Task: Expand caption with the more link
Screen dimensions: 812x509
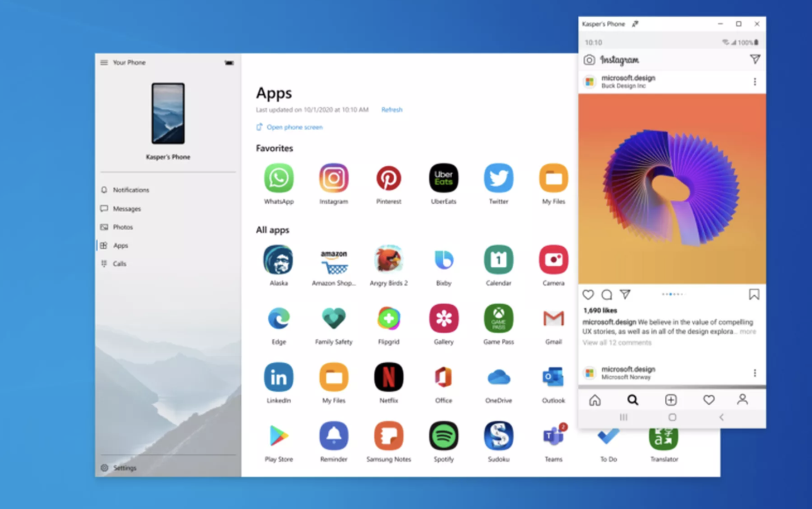Action: coord(748,332)
